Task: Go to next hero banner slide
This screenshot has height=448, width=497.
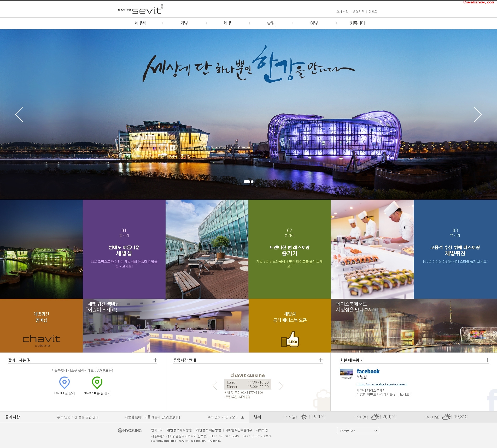Action: (x=478, y=114)
